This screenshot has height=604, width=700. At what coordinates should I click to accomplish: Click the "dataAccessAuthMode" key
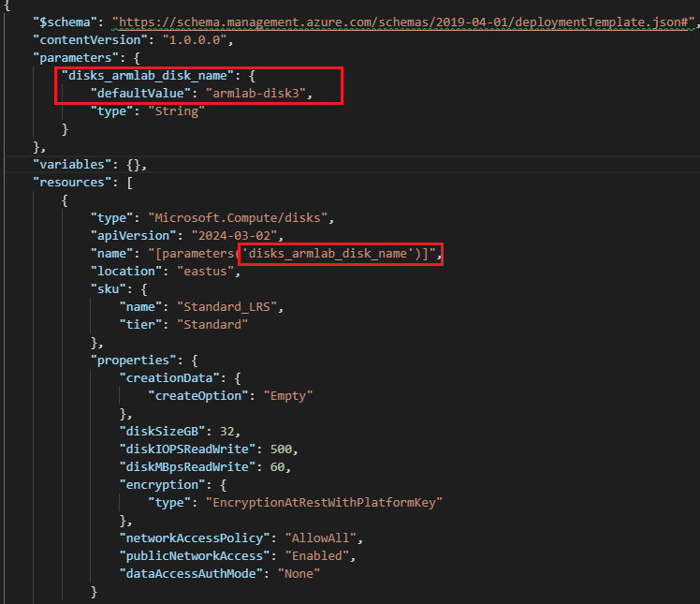coord(191,574)
